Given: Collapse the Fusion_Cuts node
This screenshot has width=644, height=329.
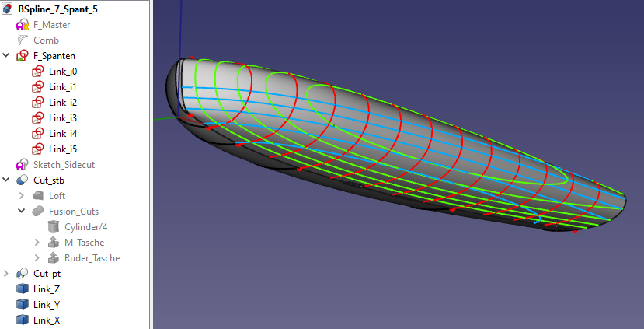Looking at the screenshot, I should pos(22,212).
